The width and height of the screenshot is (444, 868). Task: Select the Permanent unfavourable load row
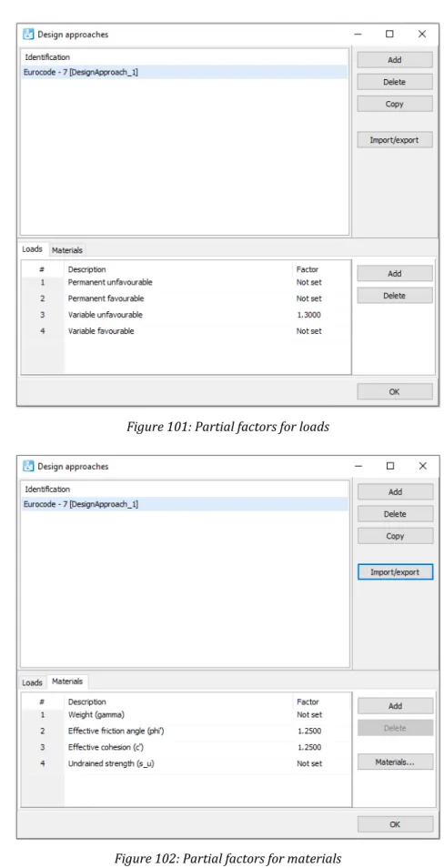coord(186,282)
